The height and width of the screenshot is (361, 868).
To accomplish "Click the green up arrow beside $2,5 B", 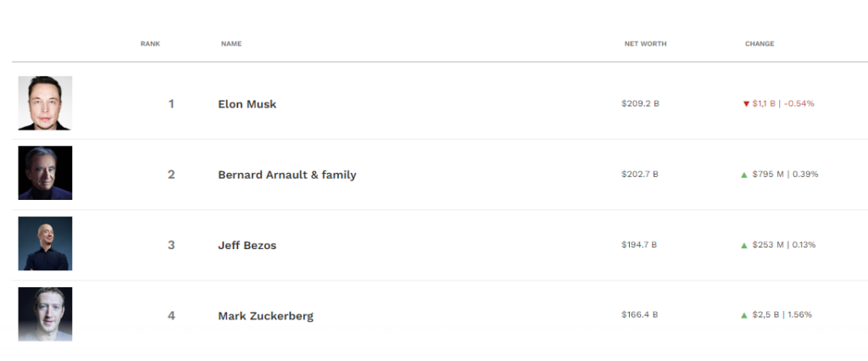I will coord(744,315).
